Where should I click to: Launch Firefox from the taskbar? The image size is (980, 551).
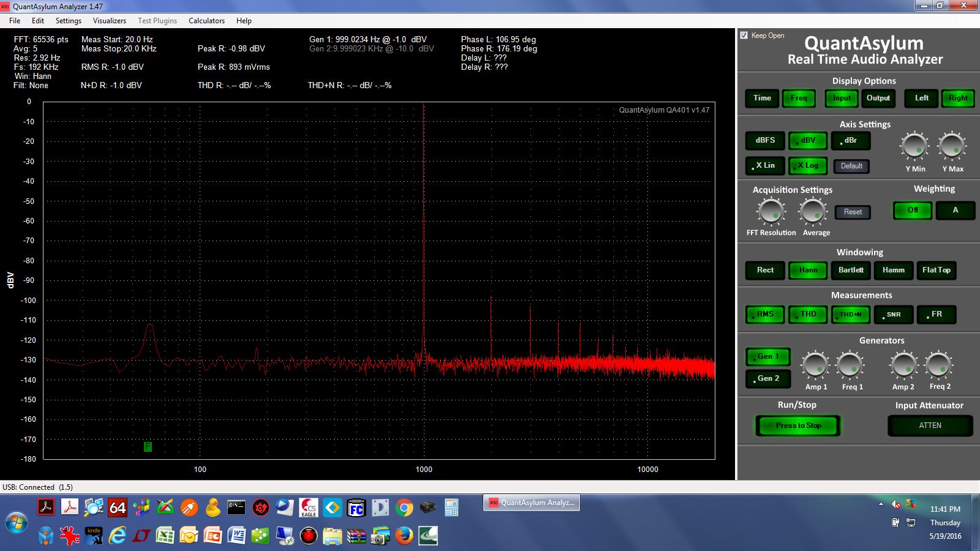(404, 536)
